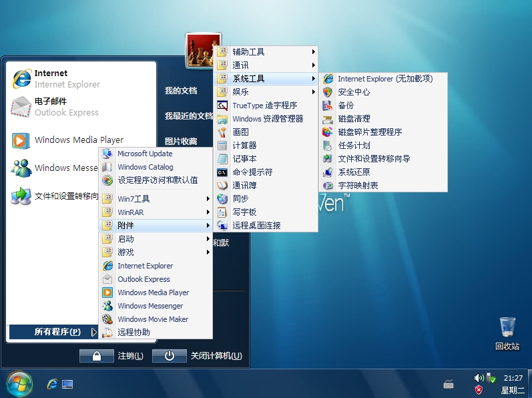The height and width of the screenshot is (398, 532).
Task: Click Windows Start orb button
Action: pos(19,384)
